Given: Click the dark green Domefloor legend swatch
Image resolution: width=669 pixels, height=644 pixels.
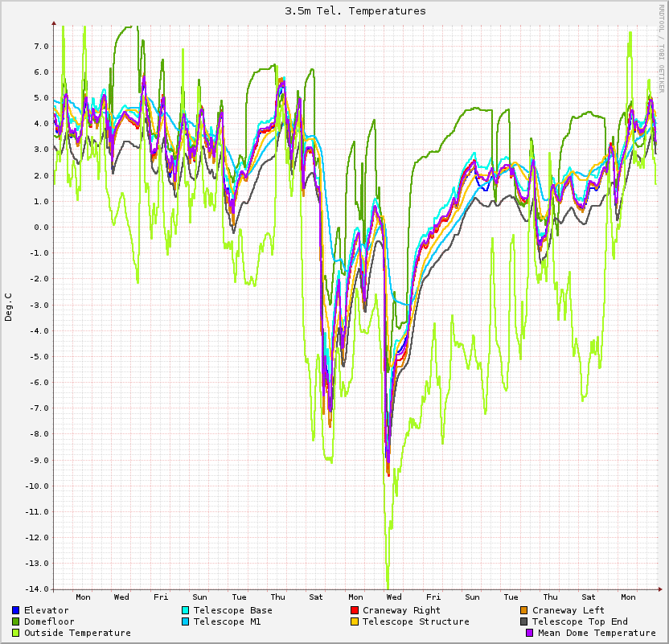Looking at the screenshot, I should point(16,621).
